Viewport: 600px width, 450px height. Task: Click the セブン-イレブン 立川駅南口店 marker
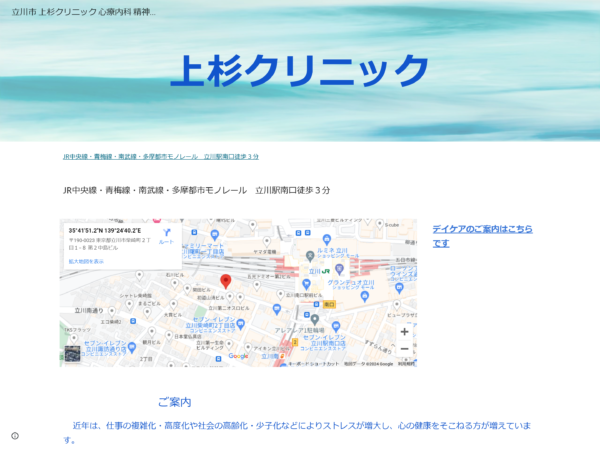(336, 327)
